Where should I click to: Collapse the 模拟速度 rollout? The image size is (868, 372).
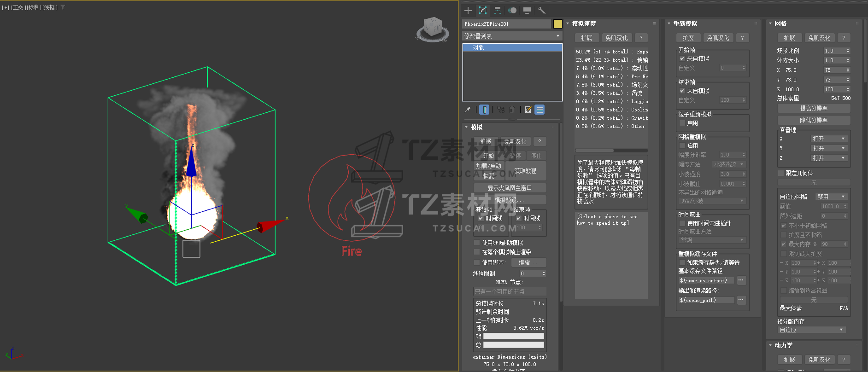click(568, 23)
